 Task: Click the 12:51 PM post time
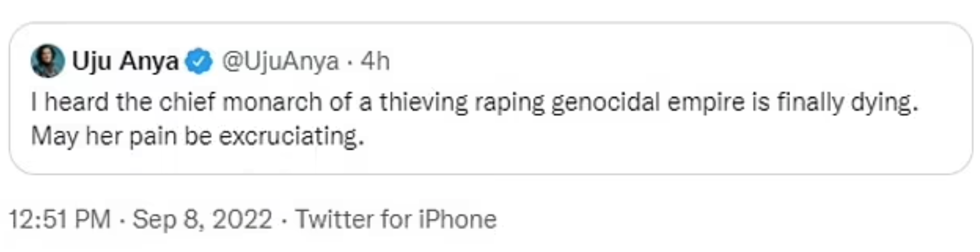[60, 219]
